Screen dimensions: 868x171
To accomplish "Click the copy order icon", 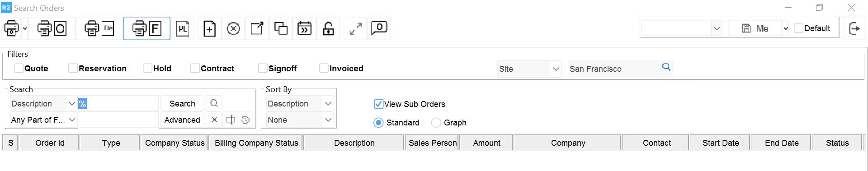I will [281, 29].
